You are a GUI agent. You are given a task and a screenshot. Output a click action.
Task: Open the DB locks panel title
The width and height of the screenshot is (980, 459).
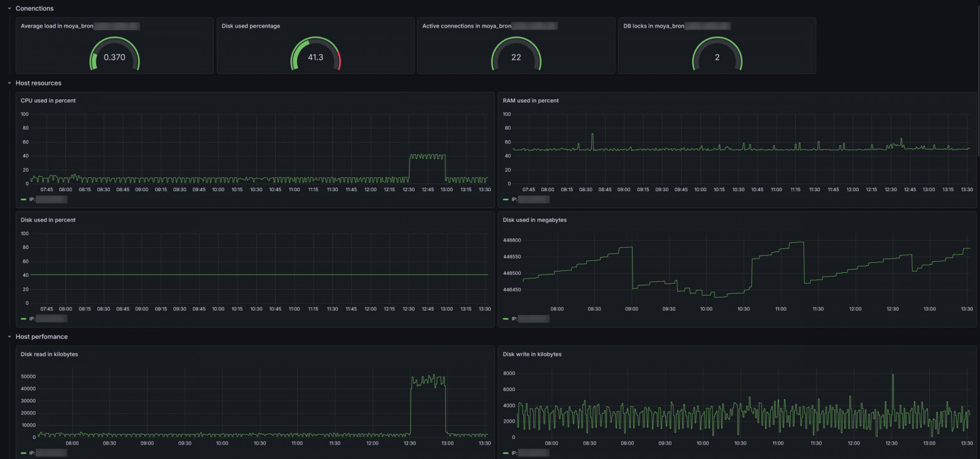click(677, 26)
